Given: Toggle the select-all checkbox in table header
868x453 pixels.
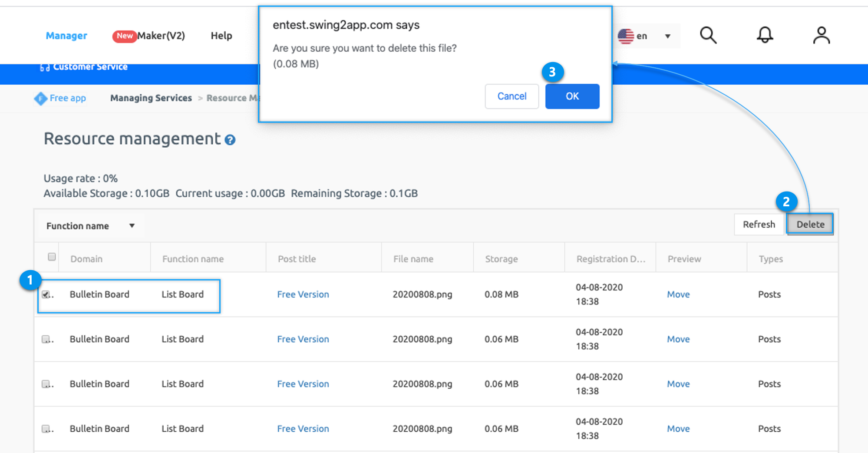Looking at the screenshot, I should 52,257.
